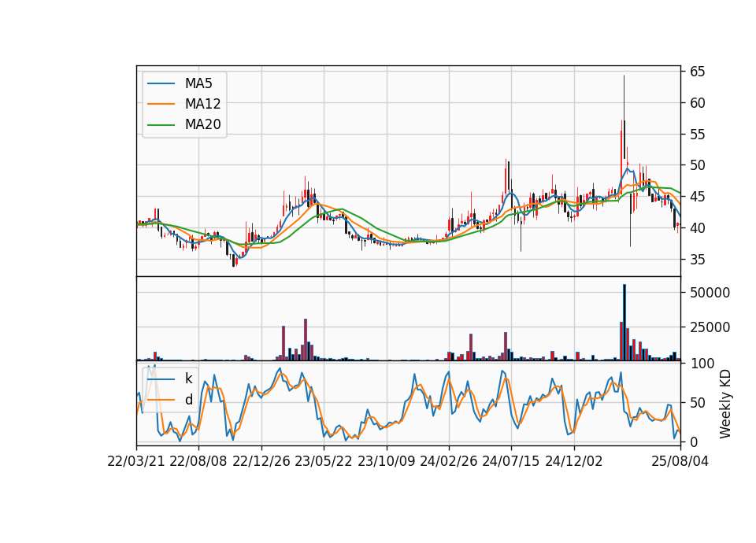Click the MA20 legend entry
756x543 pixels.
click(183, 124)
